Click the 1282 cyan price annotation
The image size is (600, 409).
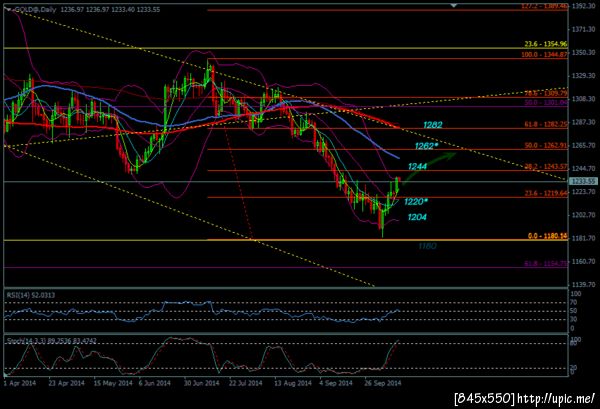coord(433,125)
